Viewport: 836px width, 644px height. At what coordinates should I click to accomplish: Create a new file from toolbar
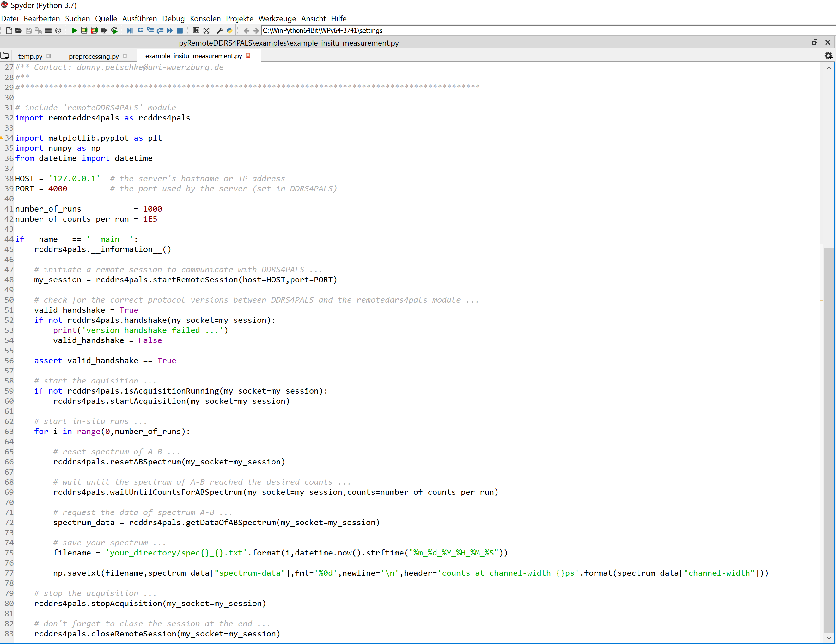(9, 31)
